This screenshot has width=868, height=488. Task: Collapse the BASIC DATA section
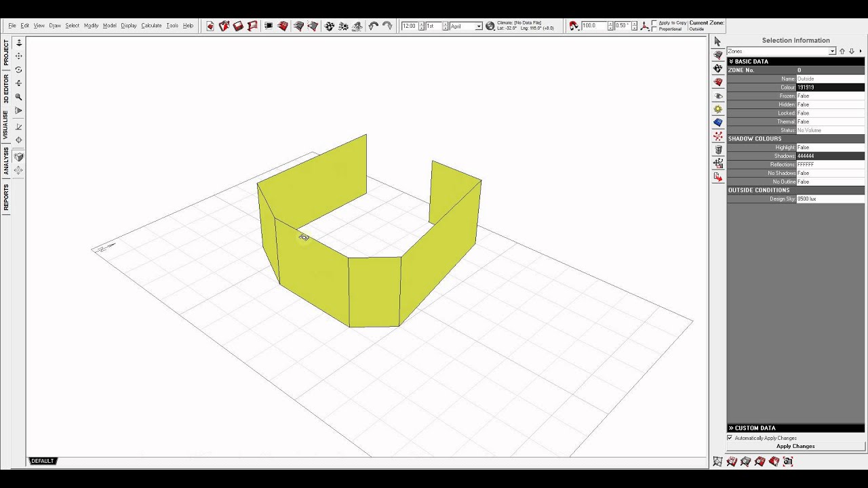[796, 61]
